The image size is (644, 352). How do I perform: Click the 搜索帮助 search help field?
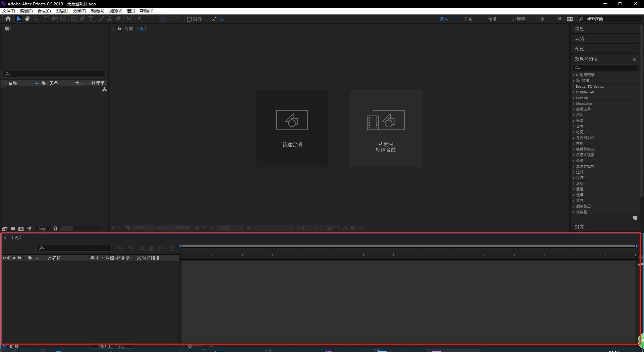(x=610, y=19)
